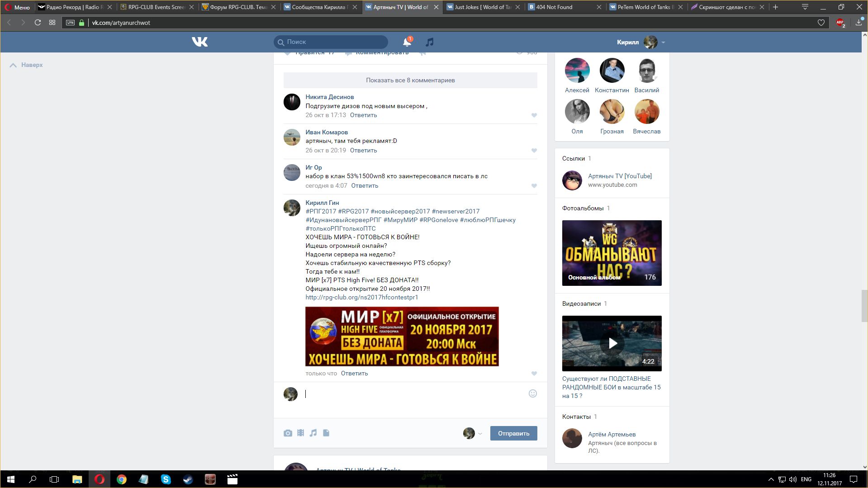Screen dimensions: 868x488
Task: Like Никита Десинов's comment
Action: (x=534, y=115)
